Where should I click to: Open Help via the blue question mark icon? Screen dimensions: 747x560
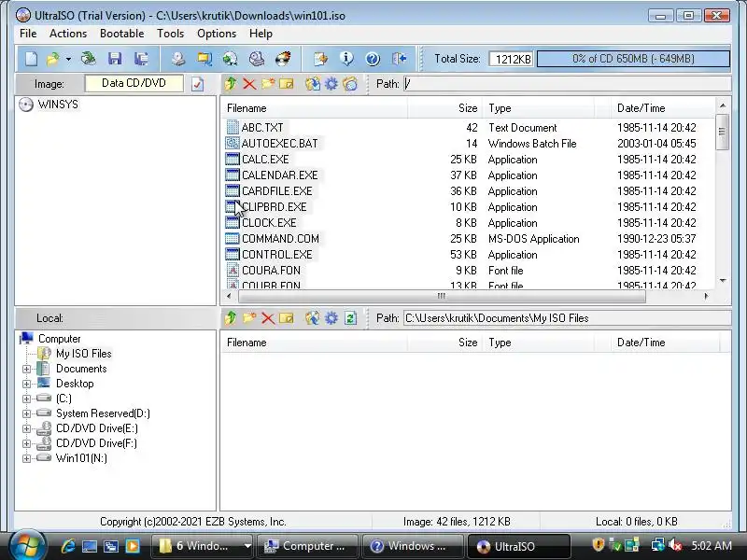click(373, 59)
